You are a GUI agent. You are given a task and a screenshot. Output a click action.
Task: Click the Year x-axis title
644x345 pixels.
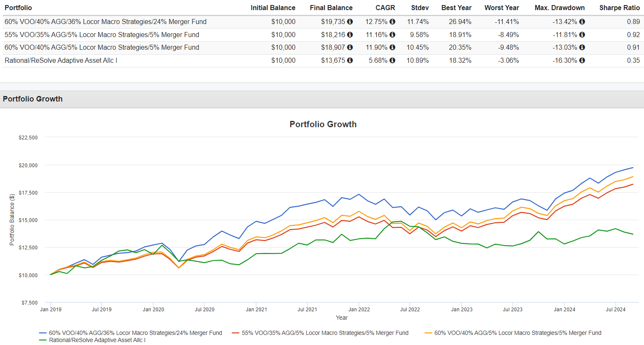tap(342, 318)
